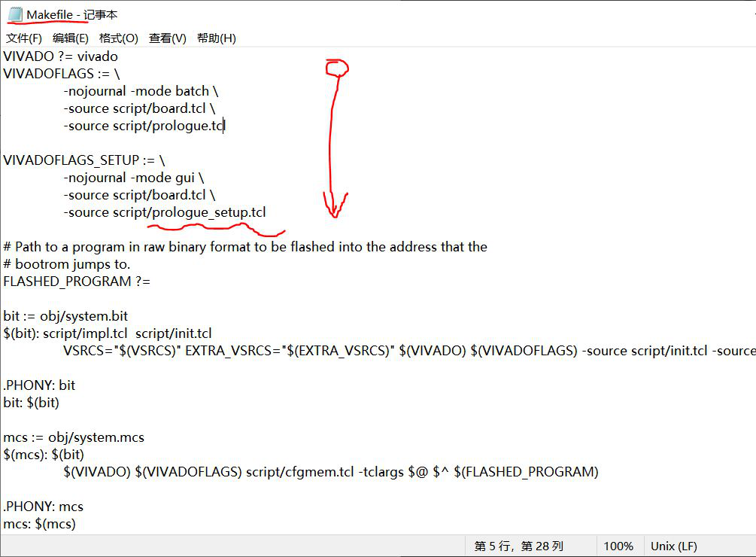Image resolution: width=756 pixels, height=557 pixels.
Task: Place cursor on mcs := obj/system.mcs line
Action: [74, 437]
